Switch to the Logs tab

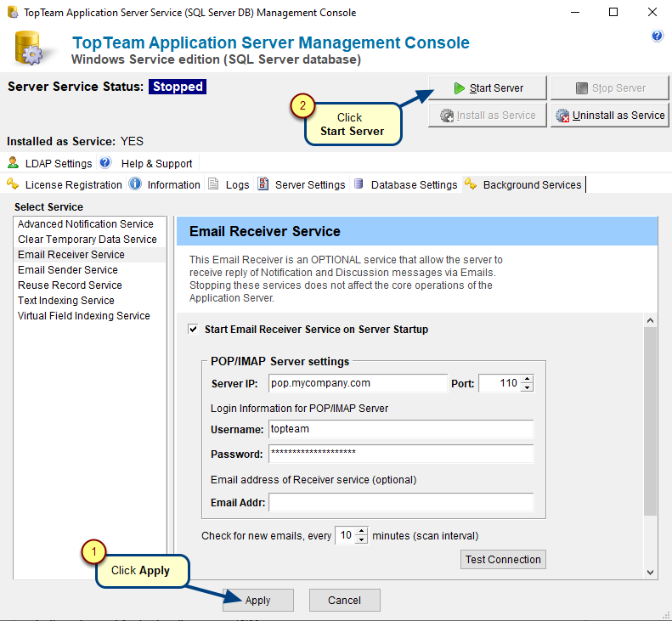[229, 184]
